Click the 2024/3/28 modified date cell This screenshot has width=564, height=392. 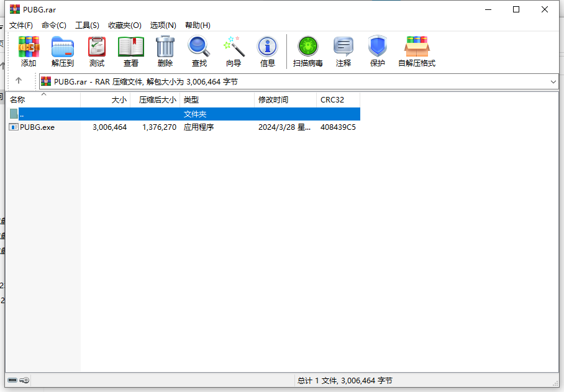(x=284, y=127)
